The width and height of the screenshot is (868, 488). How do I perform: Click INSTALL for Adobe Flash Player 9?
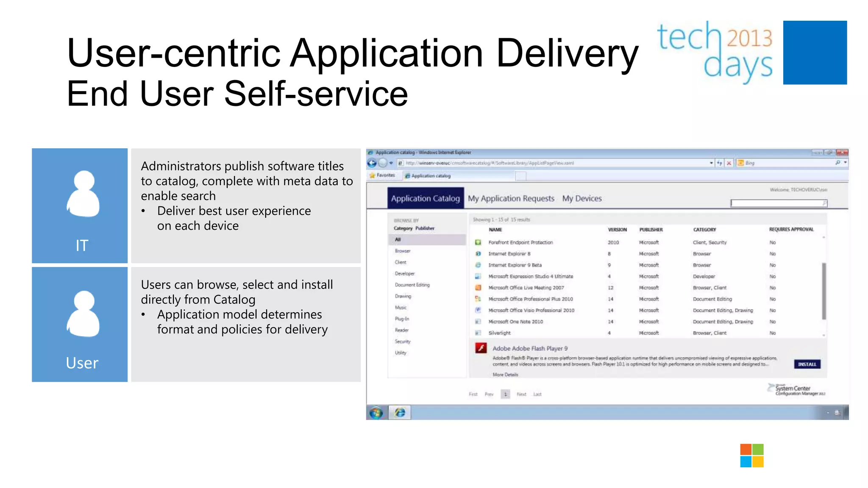(x=807, y=364)
